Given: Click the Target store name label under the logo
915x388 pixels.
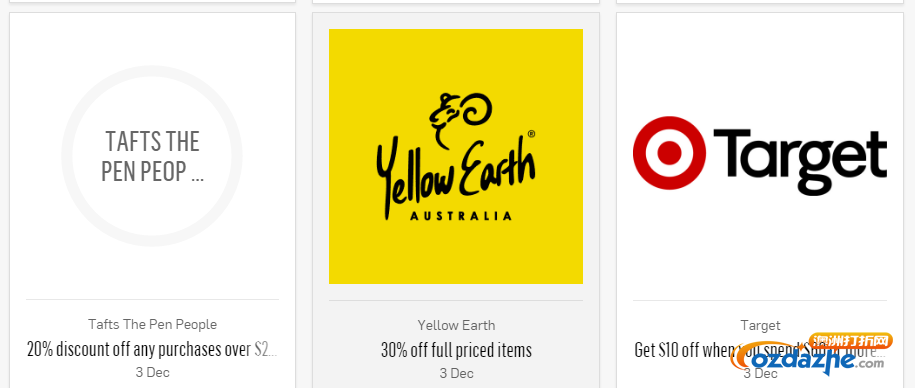Looking at the screenshot, I should coord(760,325).
